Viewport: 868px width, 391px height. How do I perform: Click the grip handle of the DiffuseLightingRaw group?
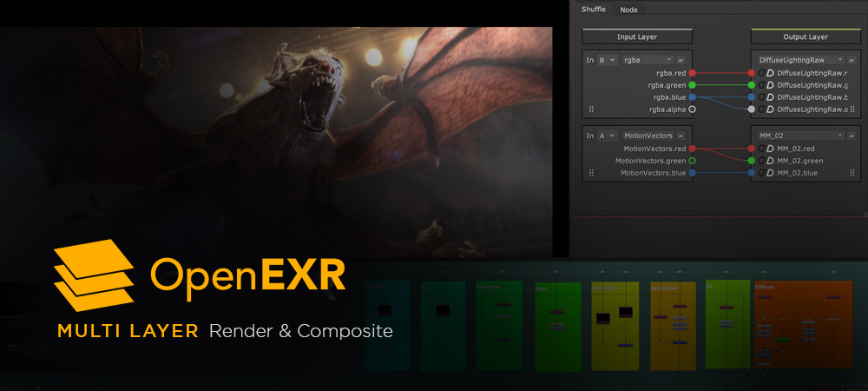pyautogui.click(x=852, y=109)
